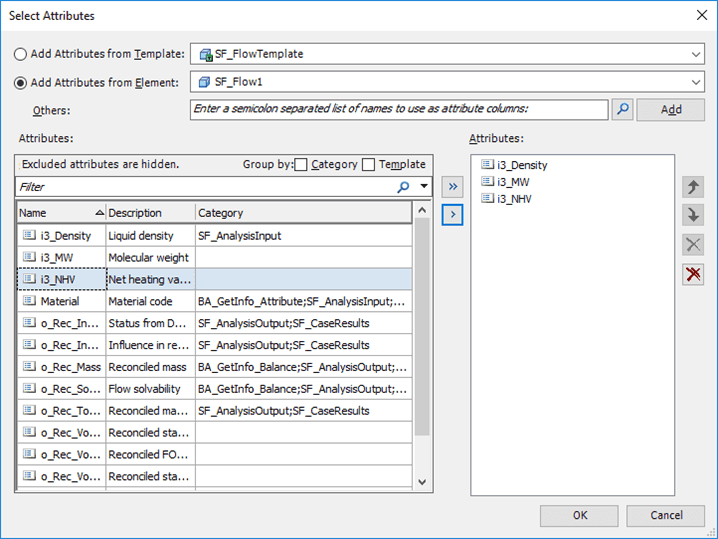Click add all attributes double-arrow button
This screenshot has width=718, height=539.
452,186
